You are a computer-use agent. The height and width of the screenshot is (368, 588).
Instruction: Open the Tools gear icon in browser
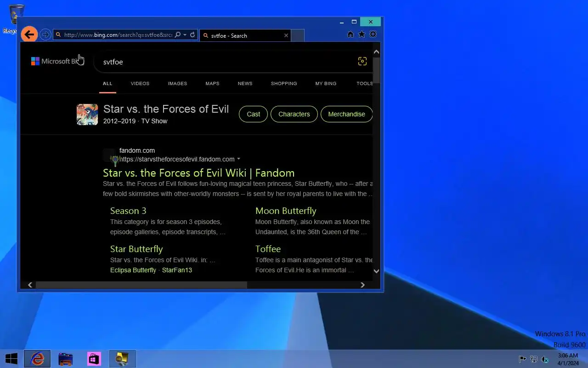373,34
